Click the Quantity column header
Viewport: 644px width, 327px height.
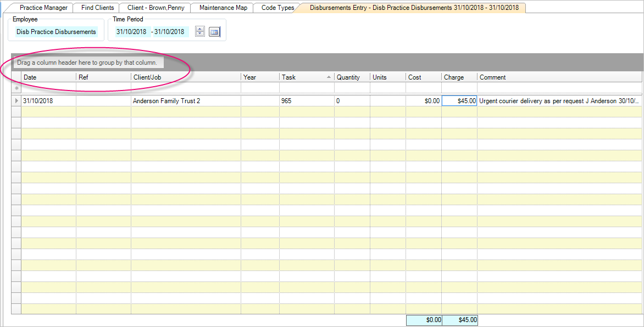pyautogui.click(x=352, y=77)
